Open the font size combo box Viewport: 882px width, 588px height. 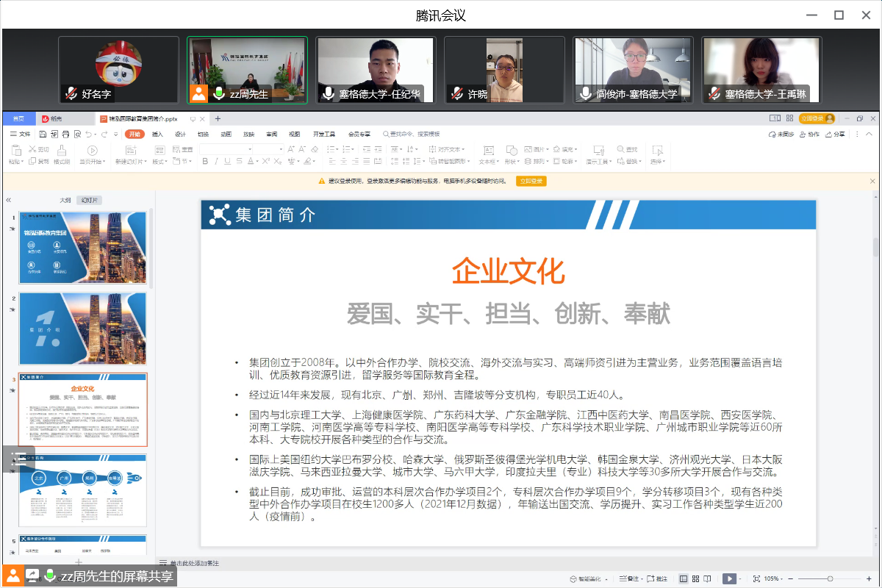(x=269, y=149)
